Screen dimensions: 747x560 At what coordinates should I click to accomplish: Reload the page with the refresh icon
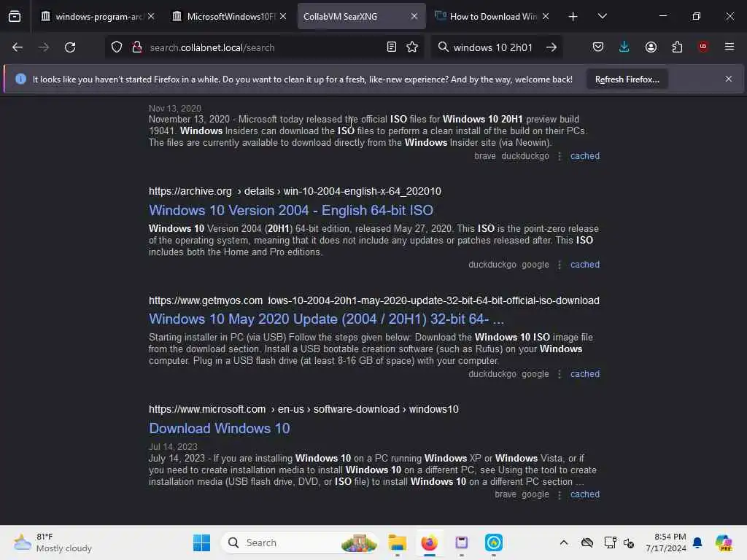click(x=70, y=47)
